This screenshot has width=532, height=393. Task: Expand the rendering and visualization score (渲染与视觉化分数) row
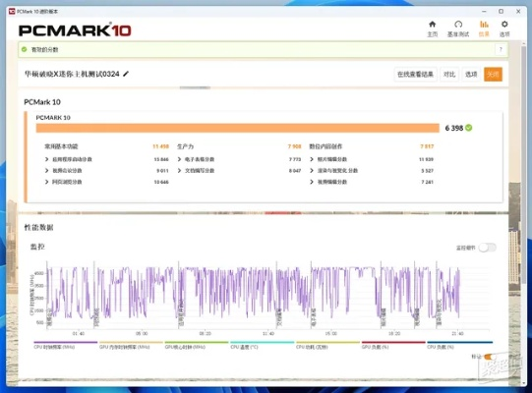(x=312, y=170)
